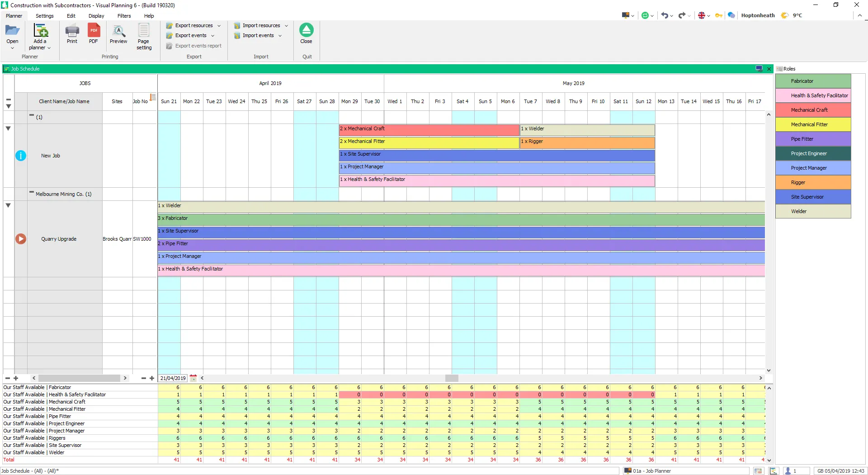Click the green Close eject icon
Viewport: 868px width, 475px height.
point(306,30)
